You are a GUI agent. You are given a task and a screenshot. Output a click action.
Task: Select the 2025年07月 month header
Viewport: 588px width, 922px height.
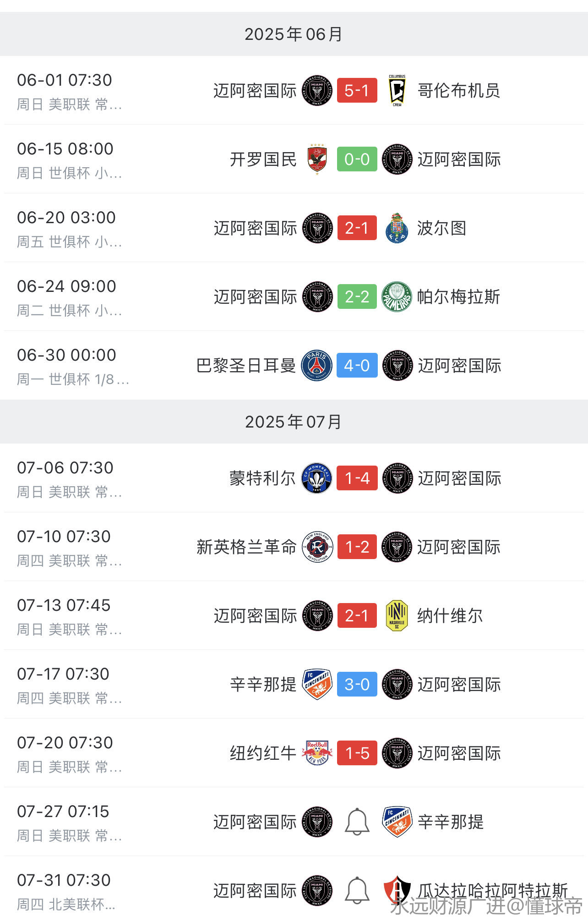click(294, 422)
